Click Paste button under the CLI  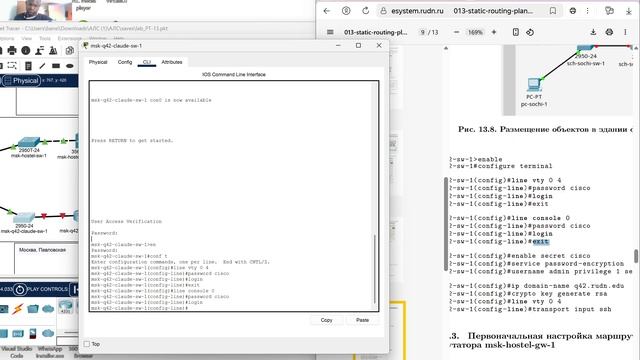pos(362,320)
